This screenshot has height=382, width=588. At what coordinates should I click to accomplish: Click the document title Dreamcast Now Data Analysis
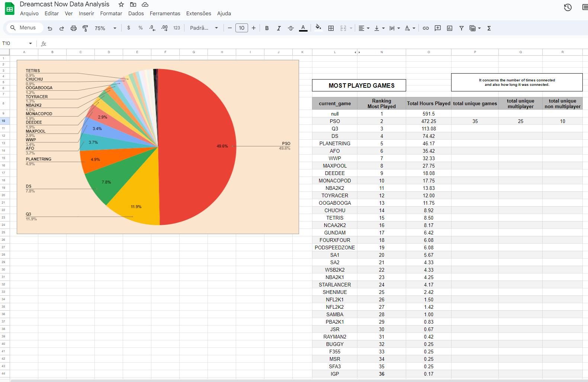coord(64,4)
